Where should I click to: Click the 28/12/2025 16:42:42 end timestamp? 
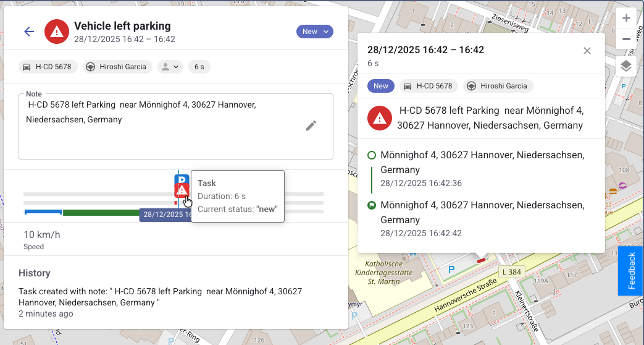[x=421, y=233]
